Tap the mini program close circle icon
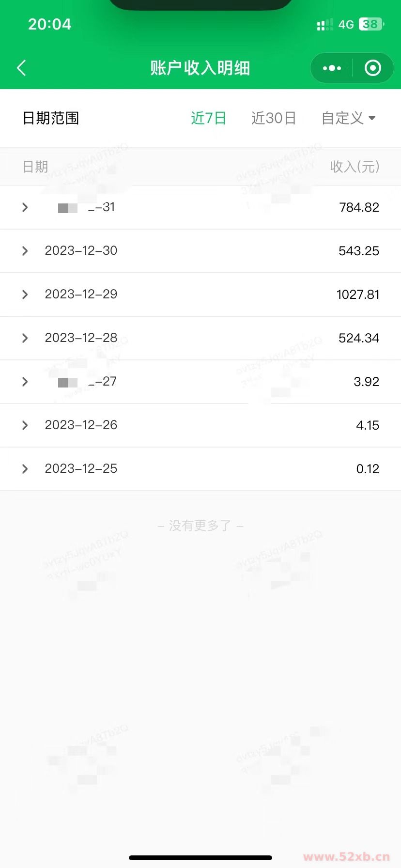Viewport: 401px width, 868px height. pos(372,68)
